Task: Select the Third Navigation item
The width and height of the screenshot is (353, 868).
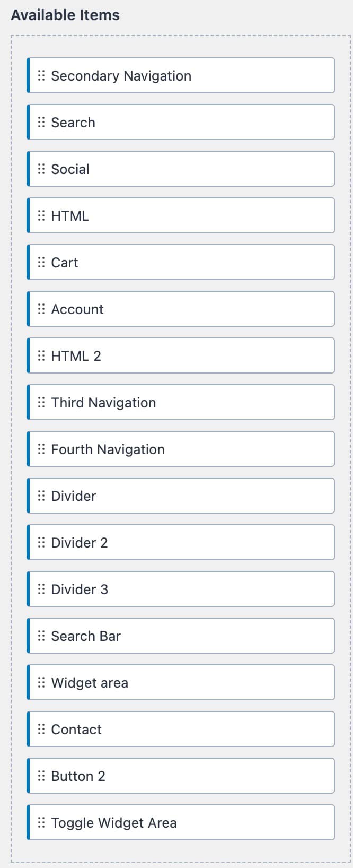Action: click(x=180, y=402)
